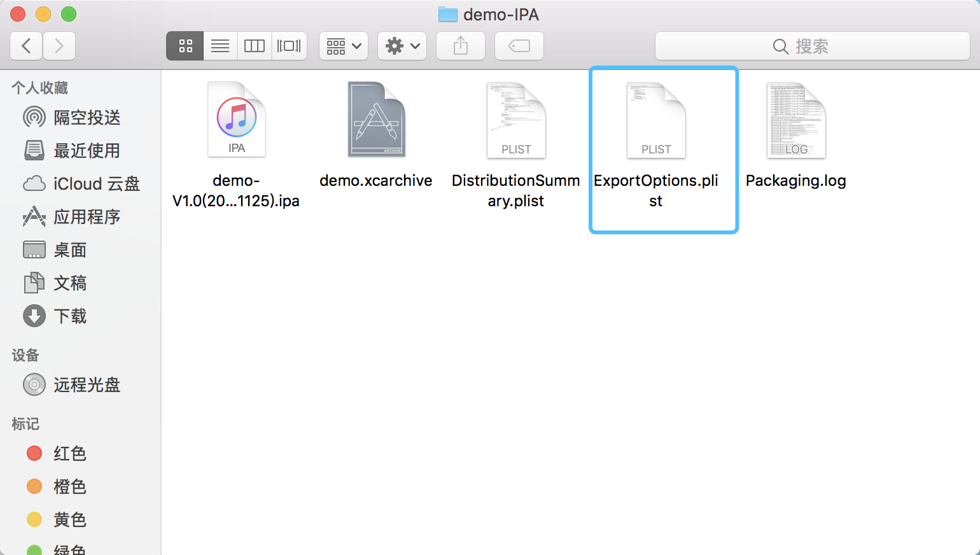Viewport: 980px width, 555px height.
Task: Open the action gear dropdown
Action: click(x=402, y=45)
